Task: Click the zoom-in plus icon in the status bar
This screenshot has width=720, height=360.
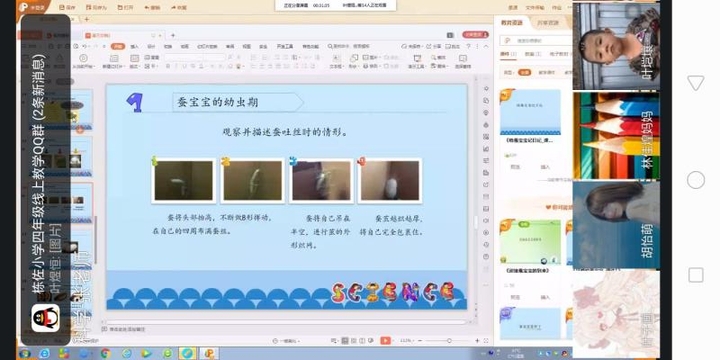Action: (x=477, y=341)
